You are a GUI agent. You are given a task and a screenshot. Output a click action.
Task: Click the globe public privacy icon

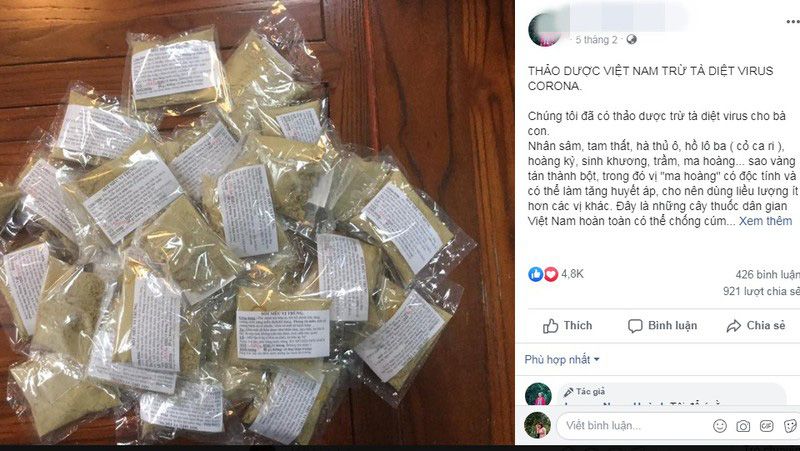coord(631,39)
